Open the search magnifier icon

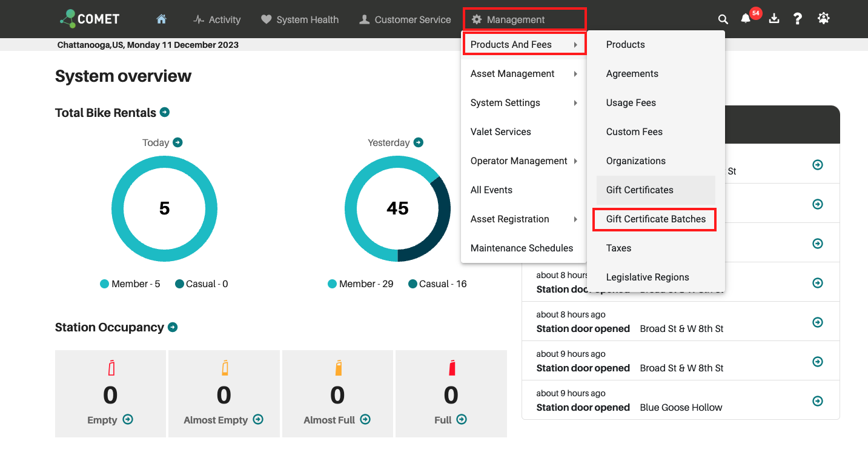point(723,19)
